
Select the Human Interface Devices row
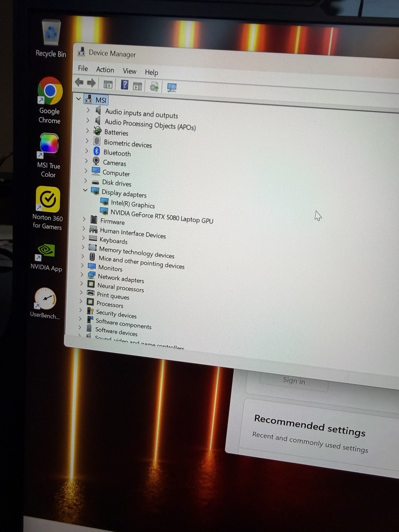(x=128, y=232)
